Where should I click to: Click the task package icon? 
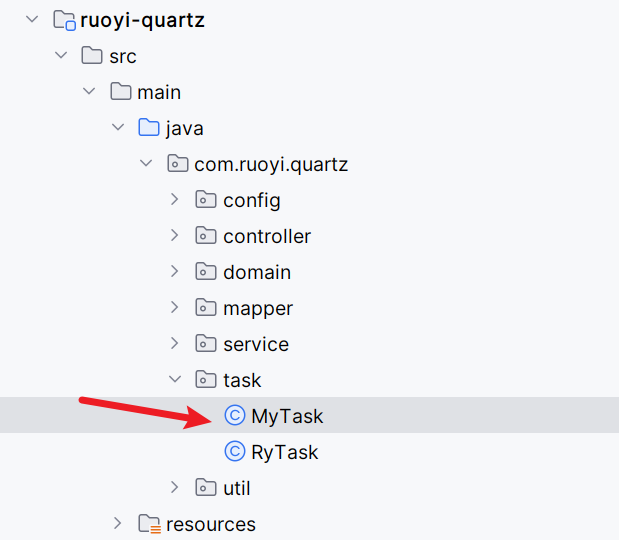pyautogui.click(x=206, y=380)
